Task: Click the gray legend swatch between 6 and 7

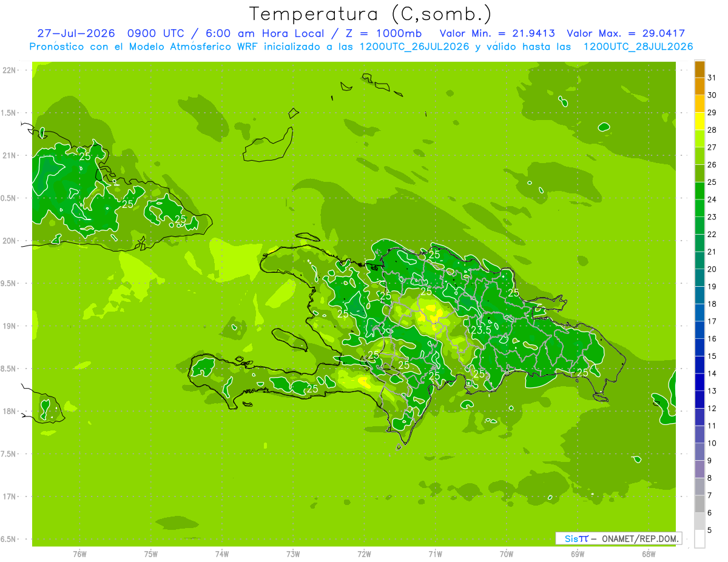Action: click(699, 504)
